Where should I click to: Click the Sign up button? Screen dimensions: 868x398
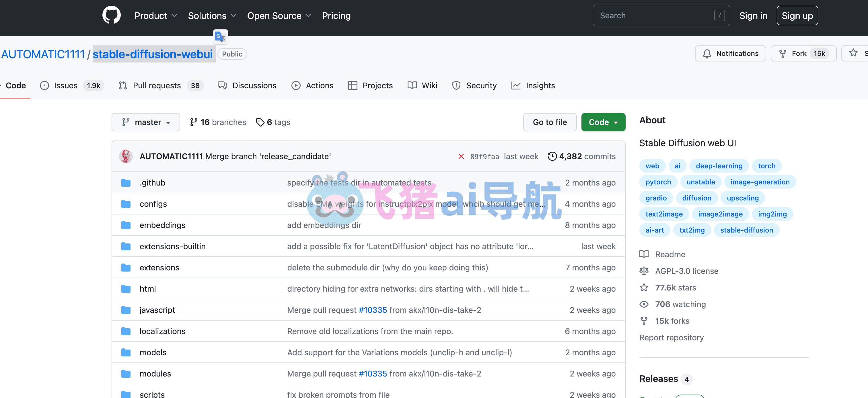click(x=797, y=15)
